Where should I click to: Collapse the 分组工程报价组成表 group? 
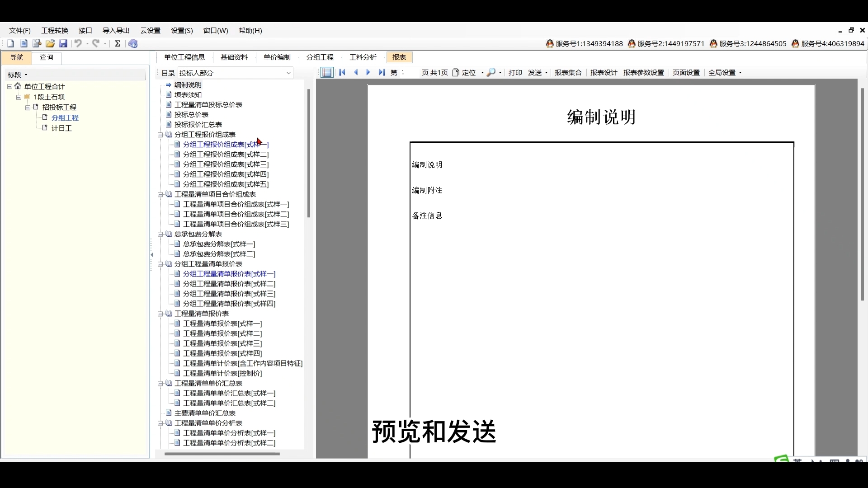point(160,135)
